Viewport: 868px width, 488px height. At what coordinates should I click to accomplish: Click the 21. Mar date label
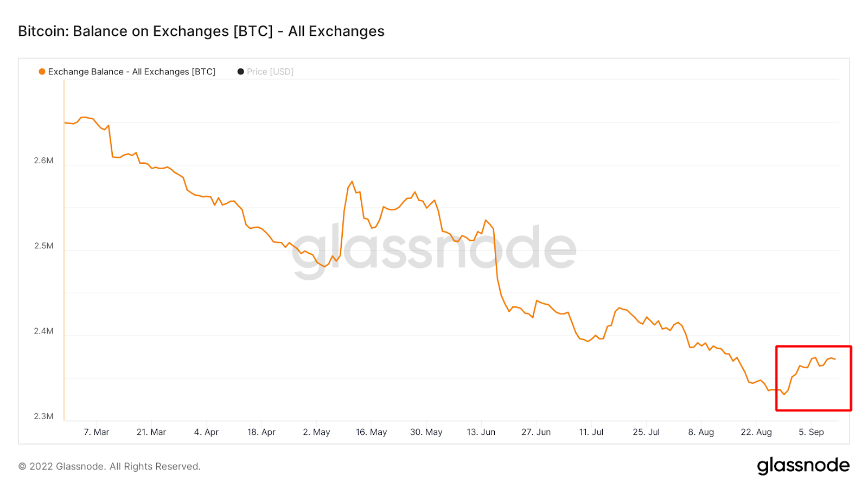pos(151,432)
